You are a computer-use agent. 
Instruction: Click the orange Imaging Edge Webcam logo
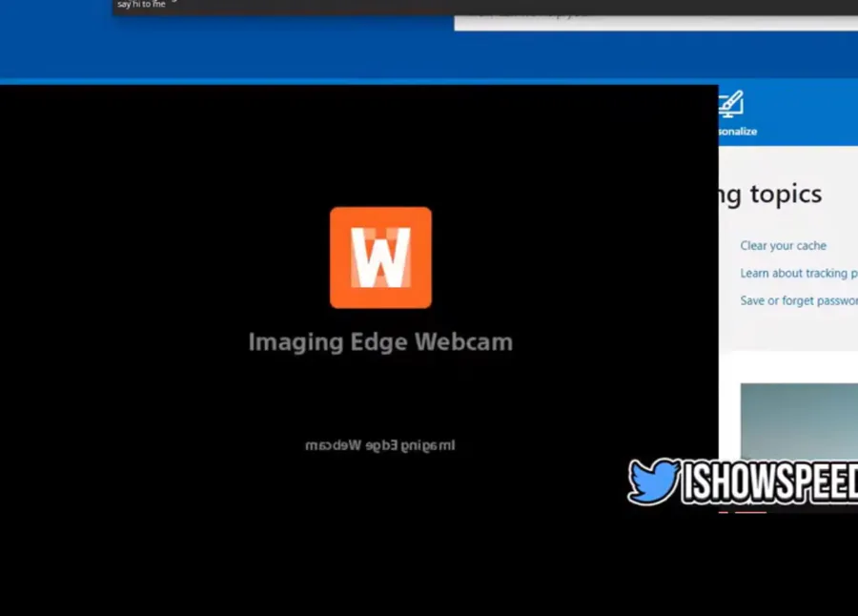pos(380,257)
